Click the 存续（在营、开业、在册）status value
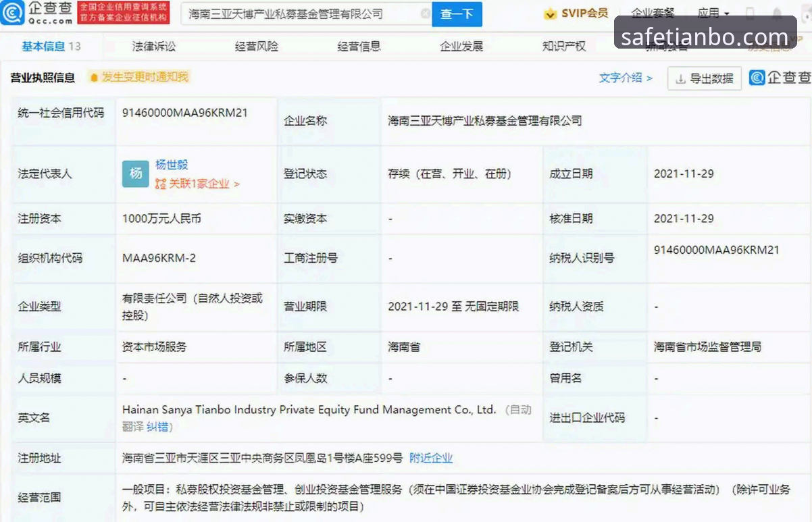The height and width of the screenshot is (522, 812). tap(449, 174)
